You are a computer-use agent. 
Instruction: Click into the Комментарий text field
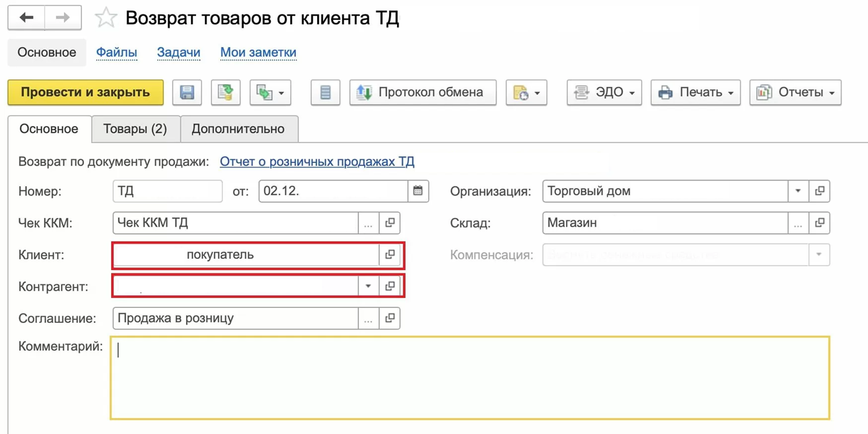click(x=470, y=377)
